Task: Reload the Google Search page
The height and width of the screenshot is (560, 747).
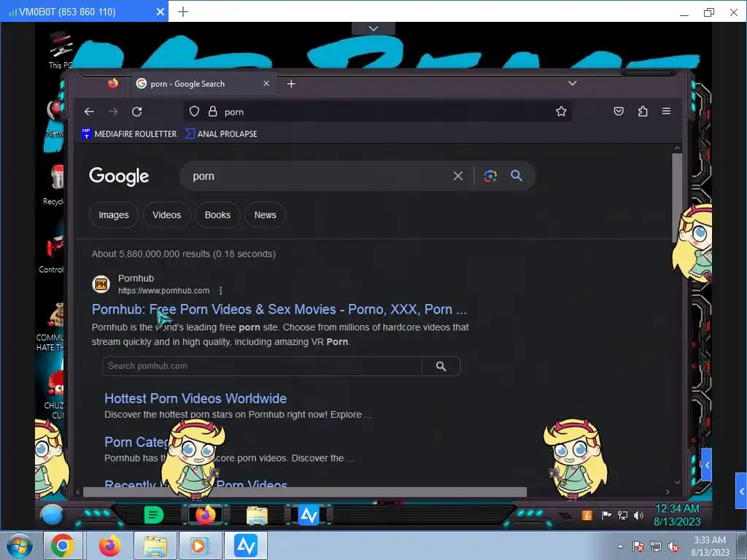Action: point(136,112)
